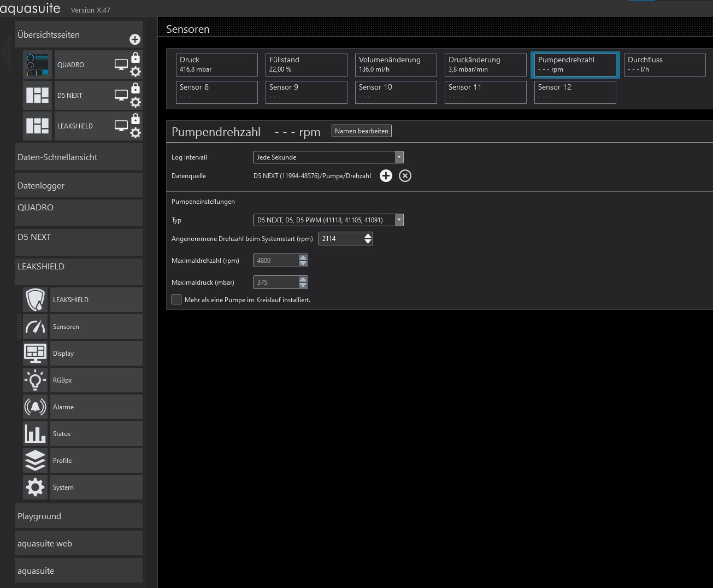Increase assumed startup rpm with up arrow
Screen dimensions: 713x588
(x=368, y=236)
